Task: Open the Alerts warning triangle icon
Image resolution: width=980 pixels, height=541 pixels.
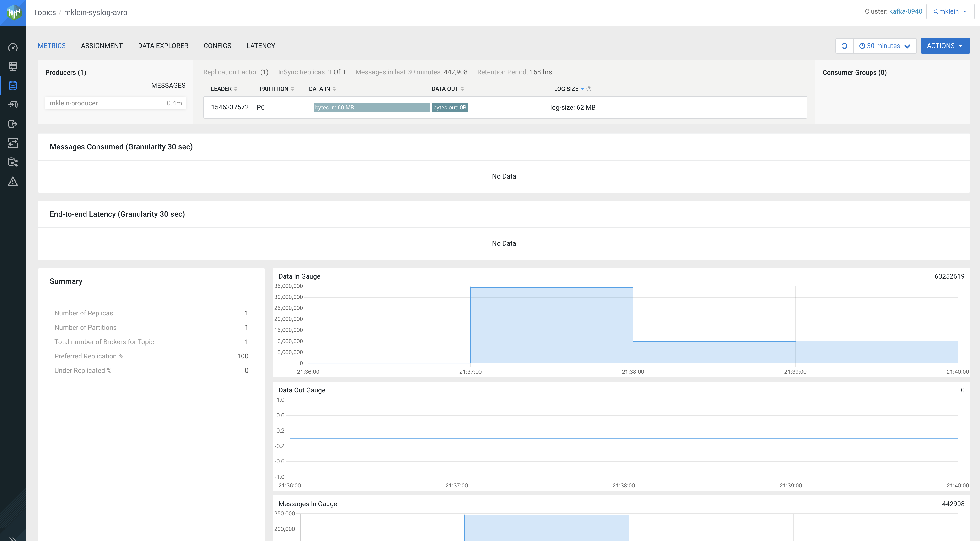Action: click(13, 181)
